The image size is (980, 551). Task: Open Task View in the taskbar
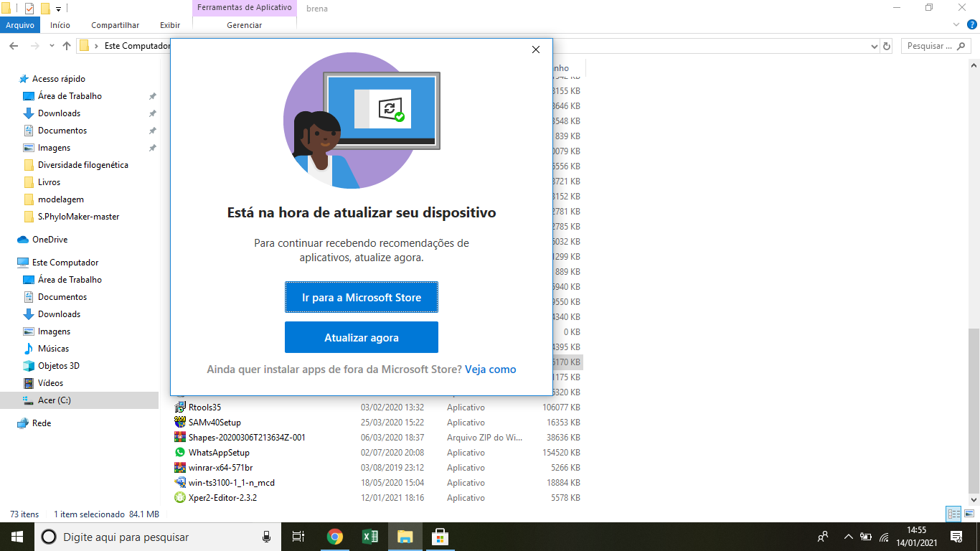point(299,537)
